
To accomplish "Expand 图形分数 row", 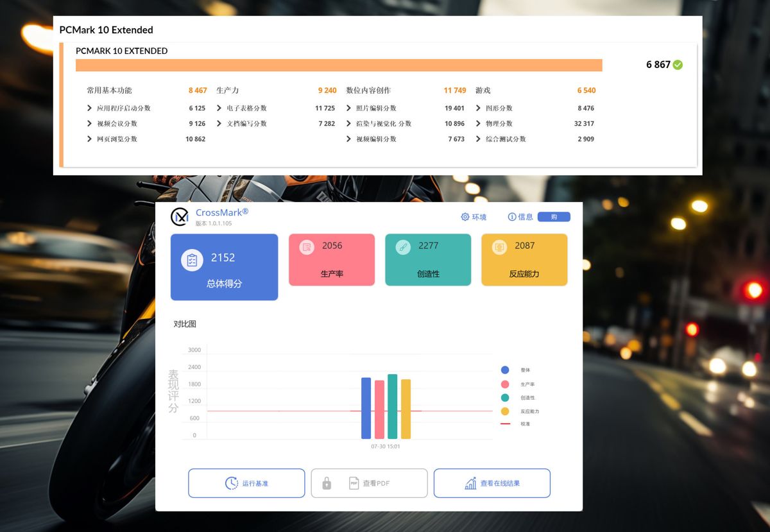I will click(x=479, y=108).
